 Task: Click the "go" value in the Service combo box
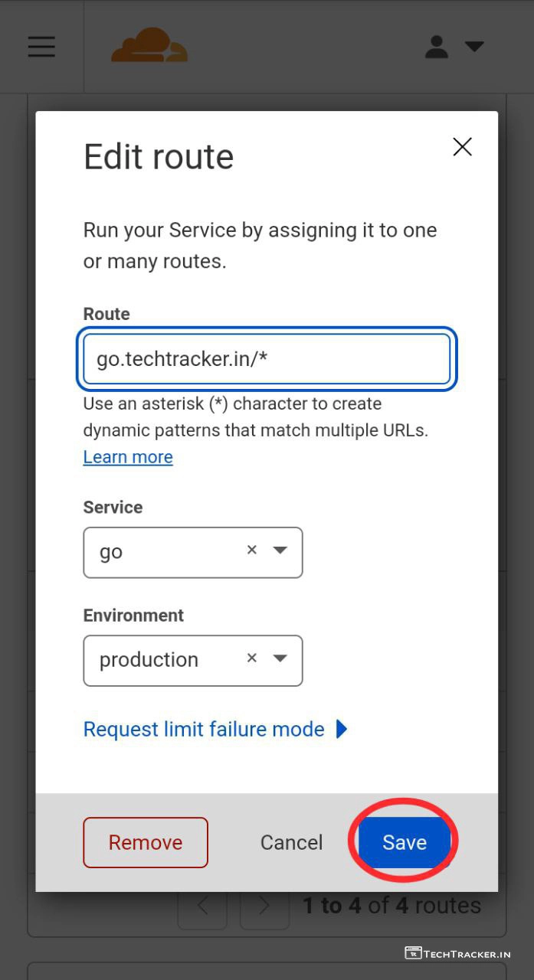pyautogui.click(x=112, y=552)
